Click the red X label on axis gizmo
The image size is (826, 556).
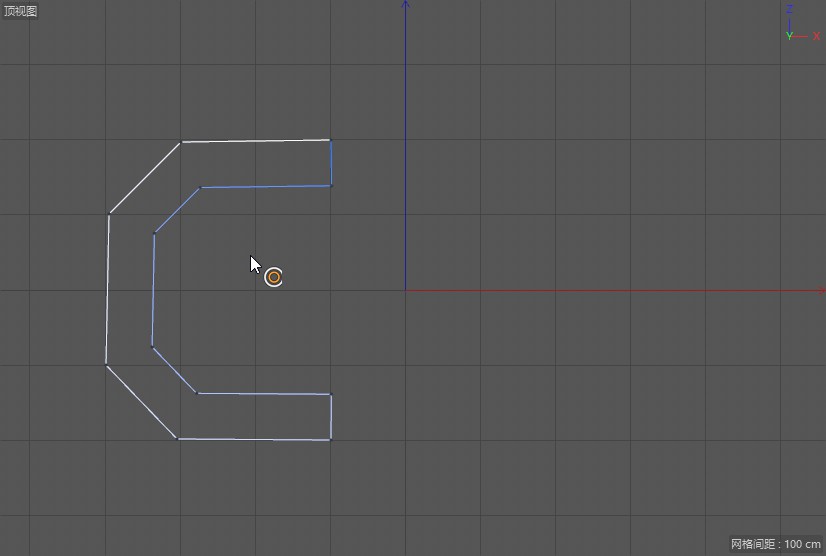tap(816, 36)
